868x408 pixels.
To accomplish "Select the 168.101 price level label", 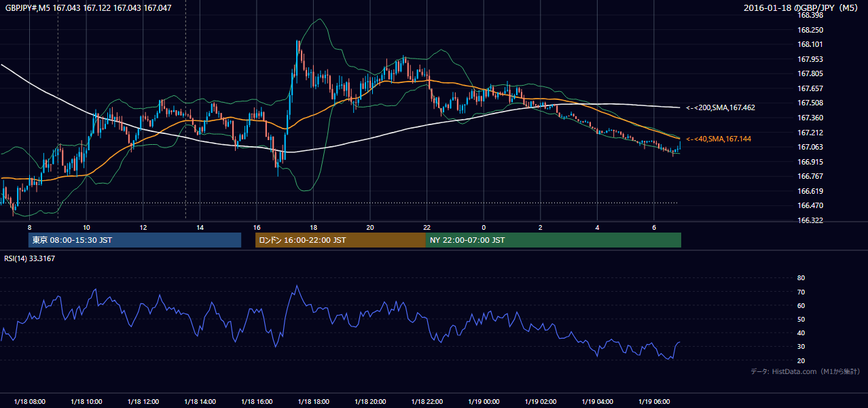I will tap(810, 45).
